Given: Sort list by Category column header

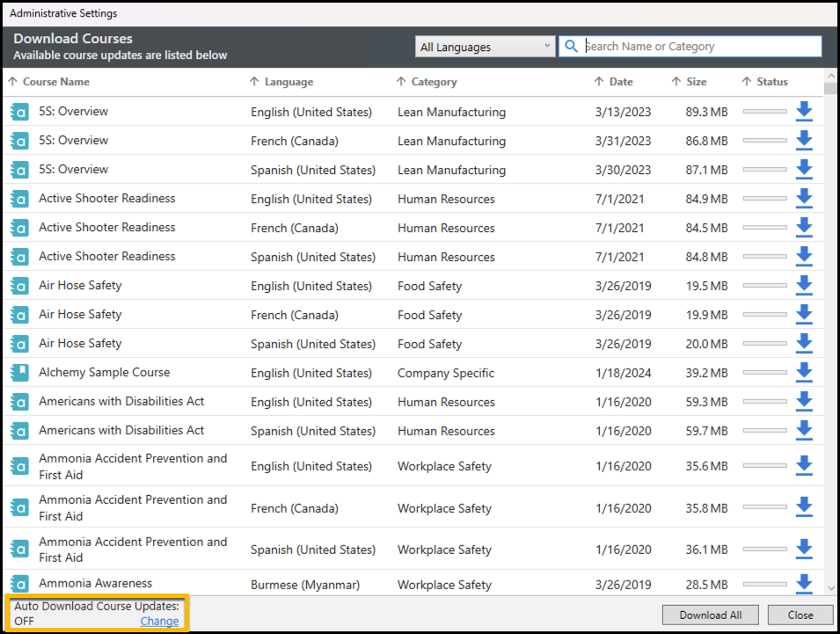Looking at the screenshot, I should tap(434, 82).
